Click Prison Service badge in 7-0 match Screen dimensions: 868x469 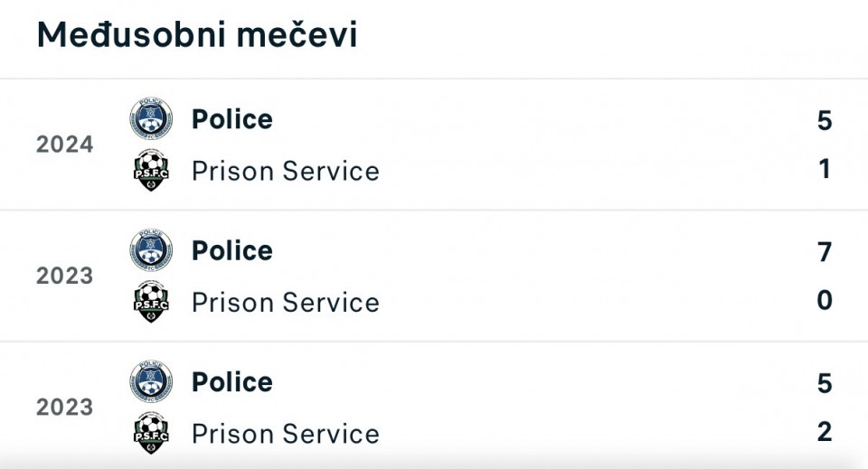click(x=151, y=302)
